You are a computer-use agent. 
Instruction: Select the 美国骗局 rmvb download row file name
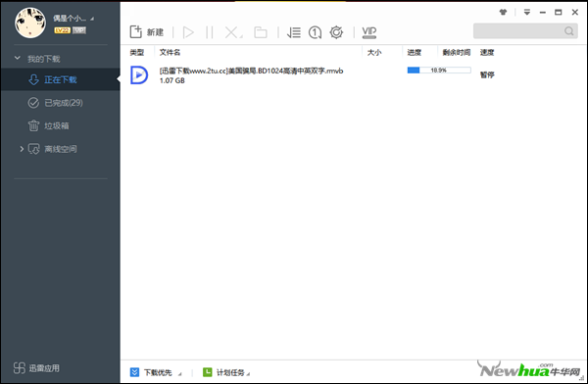click(251, 71)
